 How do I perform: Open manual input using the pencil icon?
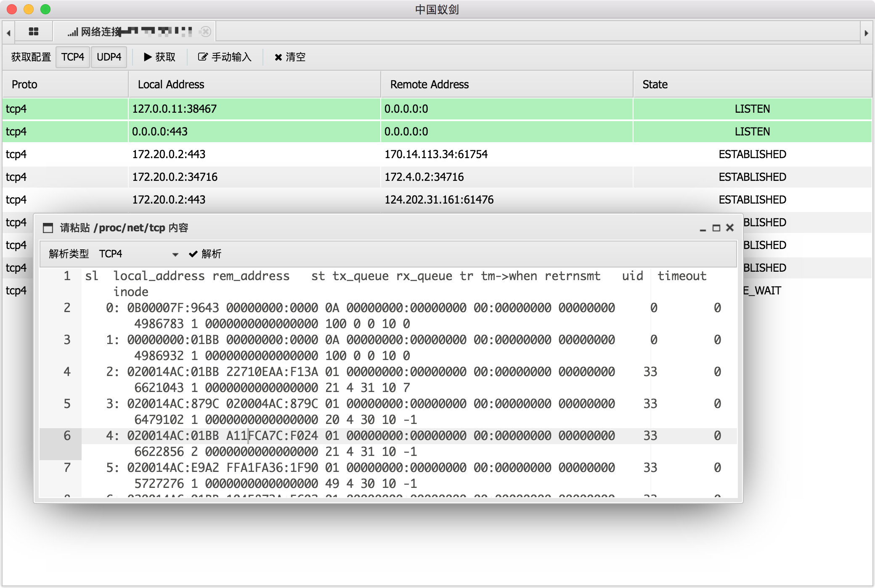[x=202, y=57]
